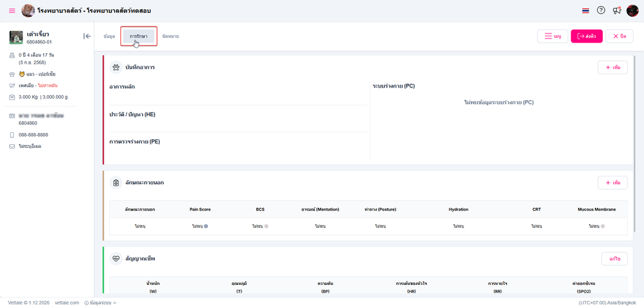644x308 pixels.
Task: Add a ลักษณะภายนอก record
Action: coord(612,183)
